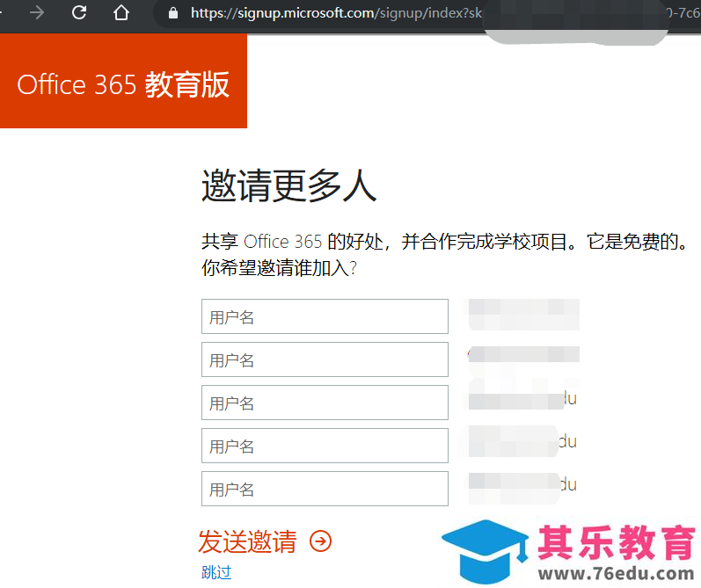Focus the second 用户名 input field
701x588 pixels.
point(325,359)
